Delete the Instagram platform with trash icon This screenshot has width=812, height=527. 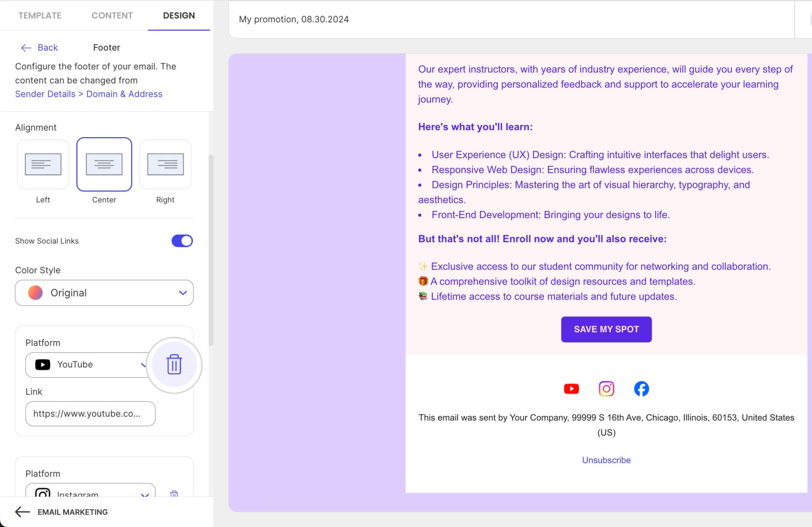click(x=174, y=493)
